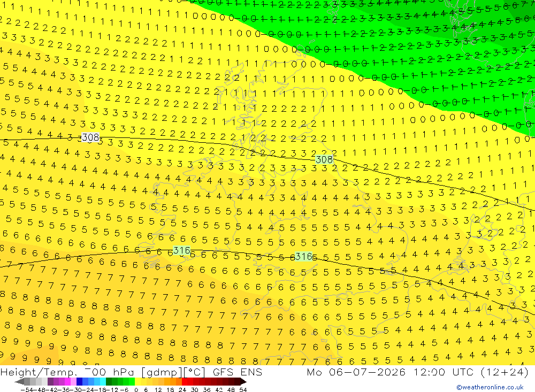Click the '-30' scale tick label
Viewport: 535px width, 392px height.
point(76,390)
